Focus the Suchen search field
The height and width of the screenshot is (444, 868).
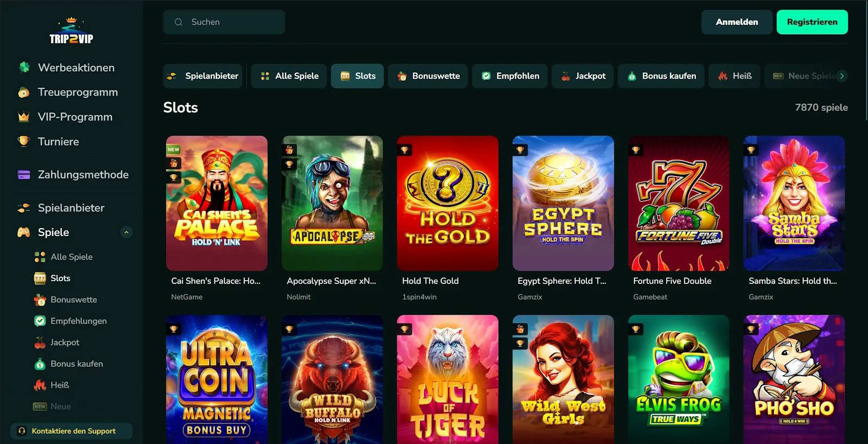(224, 22)
